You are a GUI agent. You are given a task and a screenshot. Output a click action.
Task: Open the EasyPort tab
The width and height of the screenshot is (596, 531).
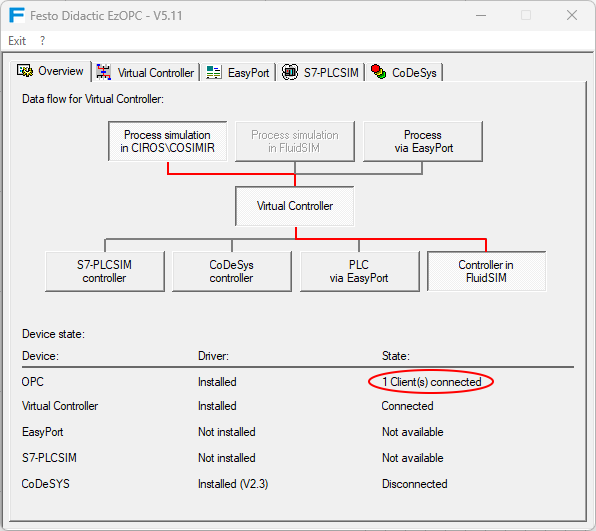tap(238, 72)
